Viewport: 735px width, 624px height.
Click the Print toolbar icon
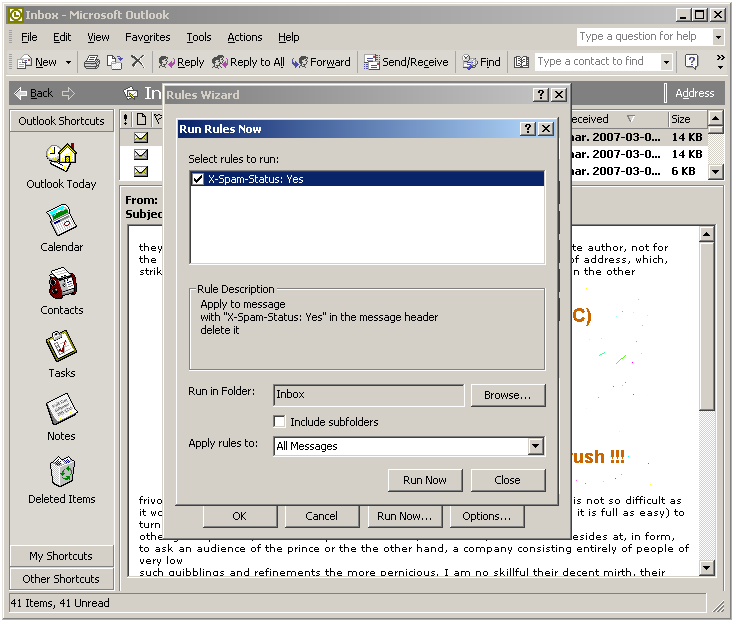click(x=91, y=62)
